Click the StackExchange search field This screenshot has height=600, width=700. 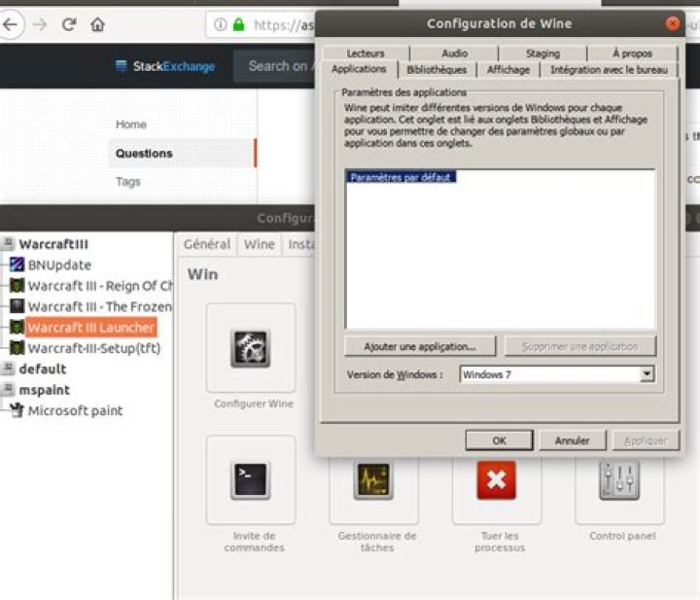coord(273,66)
